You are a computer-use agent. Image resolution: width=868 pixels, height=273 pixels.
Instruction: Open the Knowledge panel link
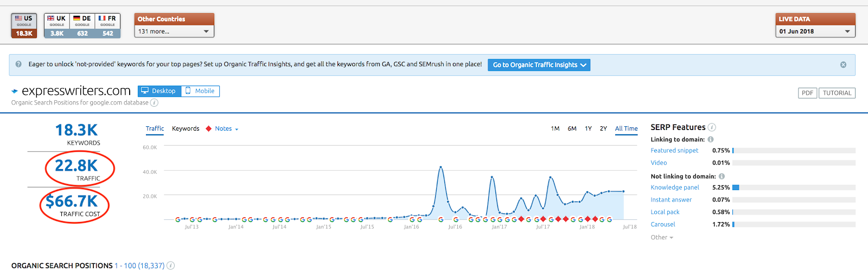[x=675, y=187]
